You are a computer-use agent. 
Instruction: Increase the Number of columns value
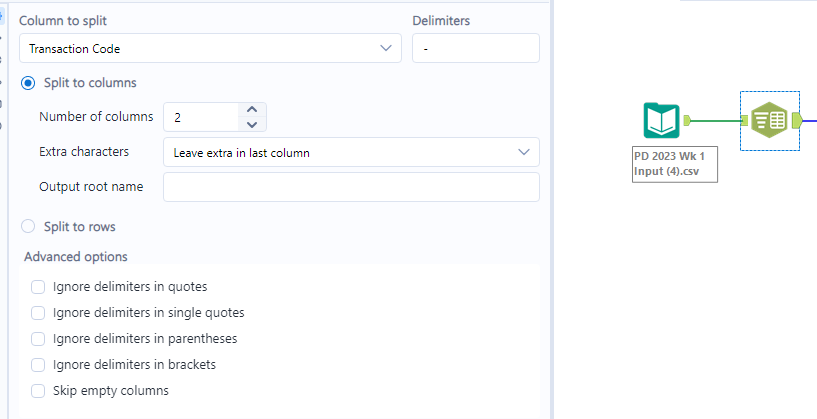coord(252,110)
